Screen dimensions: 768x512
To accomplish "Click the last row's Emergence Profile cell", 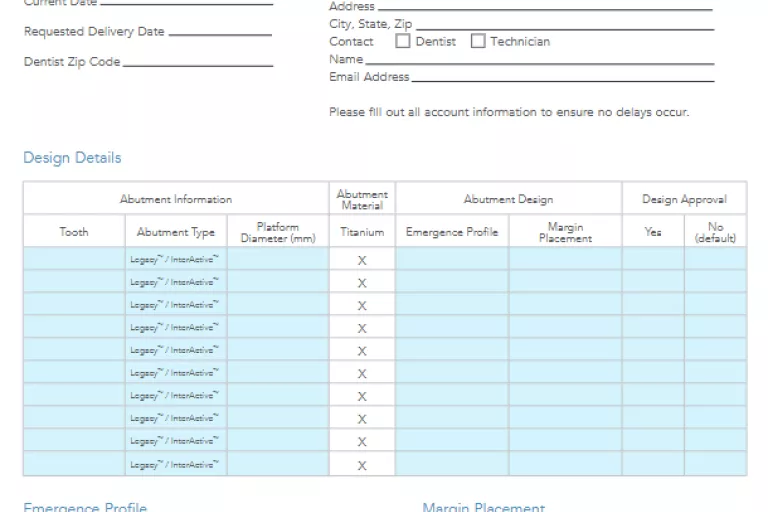I will (x=452, y=463).
